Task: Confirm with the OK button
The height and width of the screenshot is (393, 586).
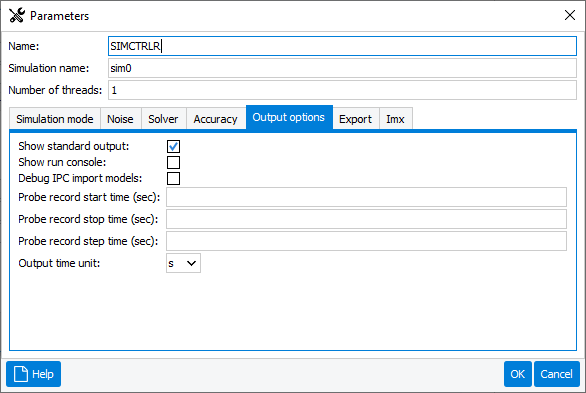Action: 518,374
